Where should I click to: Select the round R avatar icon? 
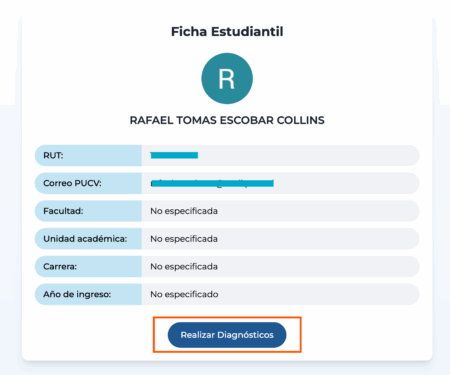tap(227, 78)
